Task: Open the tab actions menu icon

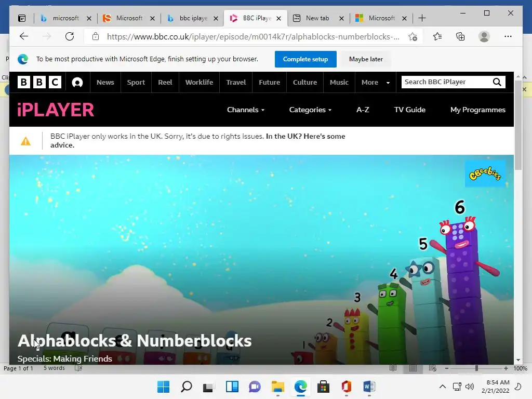Action: click(22, 18)
